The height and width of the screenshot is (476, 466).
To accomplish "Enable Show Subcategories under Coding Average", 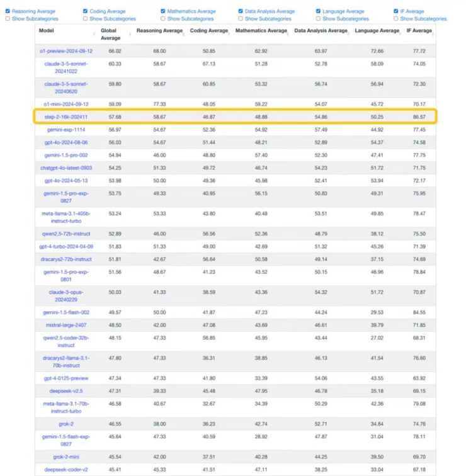I will (x=86, y=19).
